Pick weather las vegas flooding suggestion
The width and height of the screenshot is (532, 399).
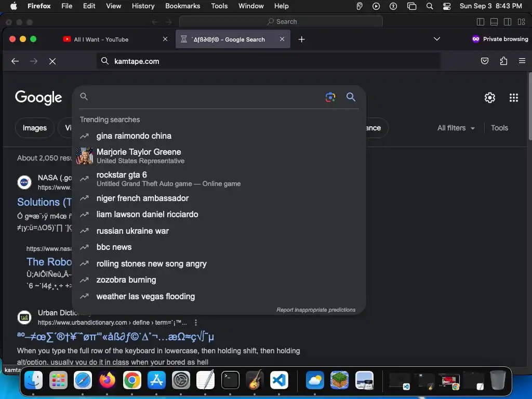tap(219, 297)
